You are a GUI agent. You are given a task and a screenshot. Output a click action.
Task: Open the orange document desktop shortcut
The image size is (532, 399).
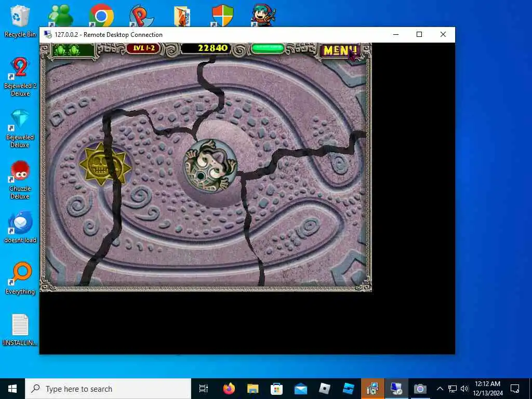(x=181, y=16)
